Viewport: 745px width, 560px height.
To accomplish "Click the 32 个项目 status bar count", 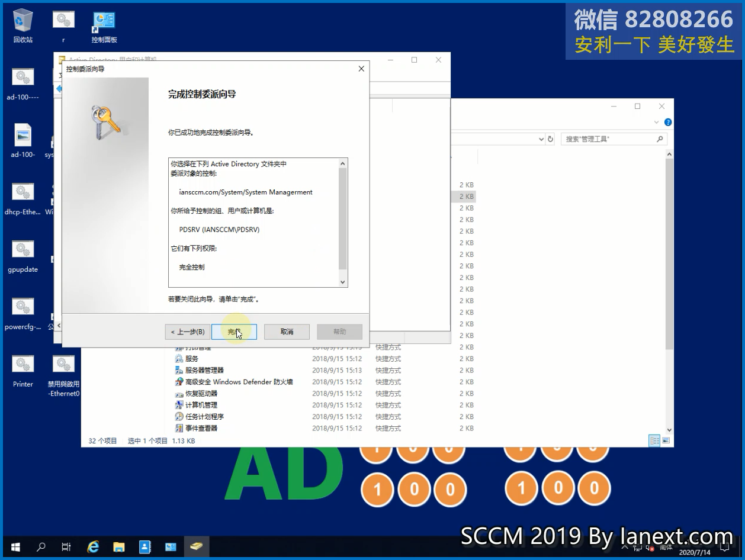I will 102,441.
